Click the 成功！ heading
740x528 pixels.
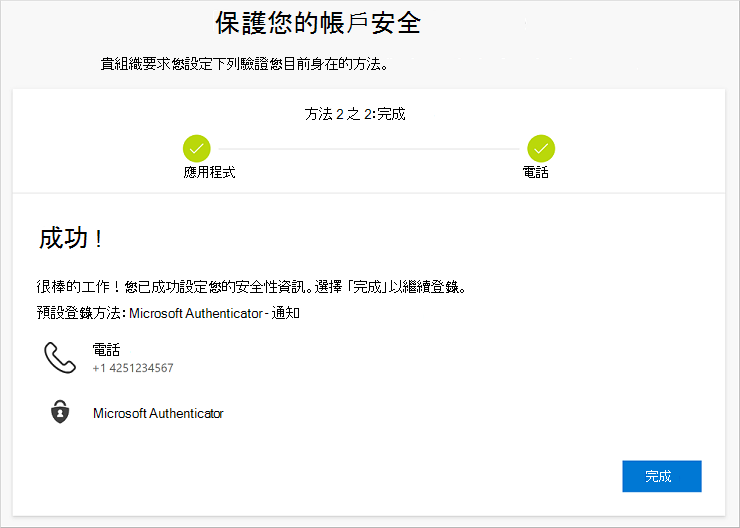pyautogui.click(x=71, y=238)
